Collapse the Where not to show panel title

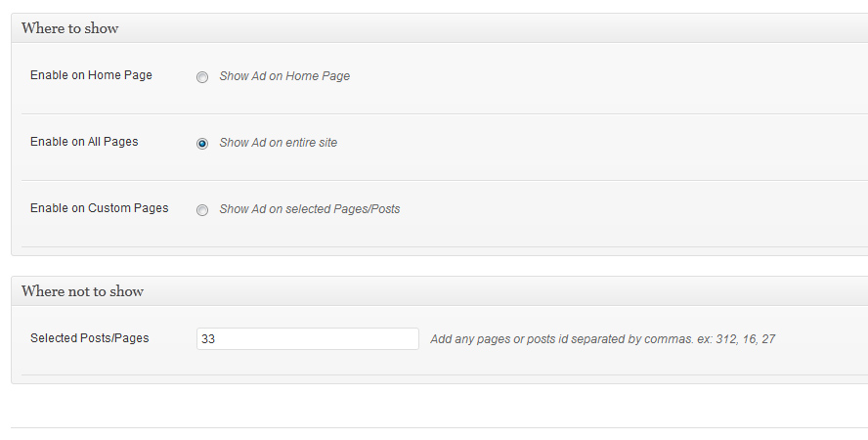pos(82,291)
